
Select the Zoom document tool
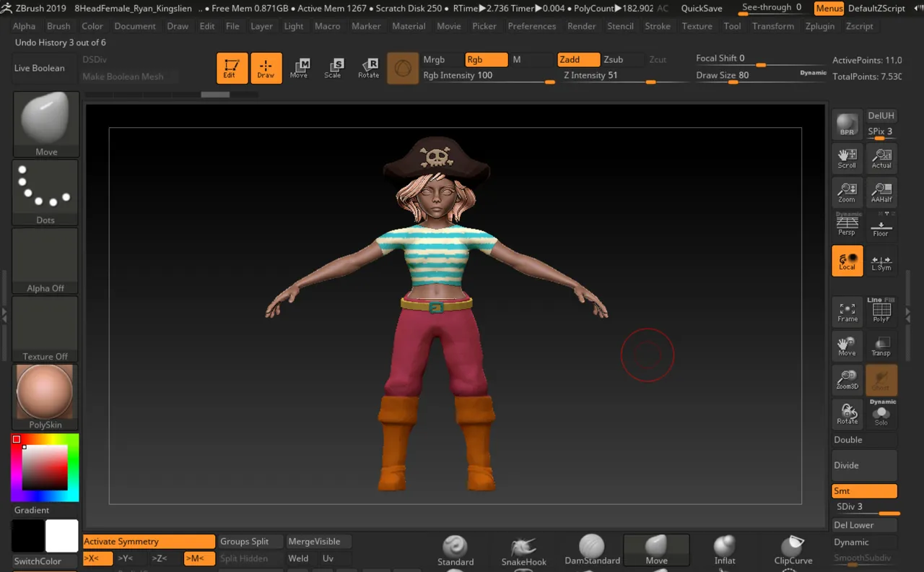(847, 192)
